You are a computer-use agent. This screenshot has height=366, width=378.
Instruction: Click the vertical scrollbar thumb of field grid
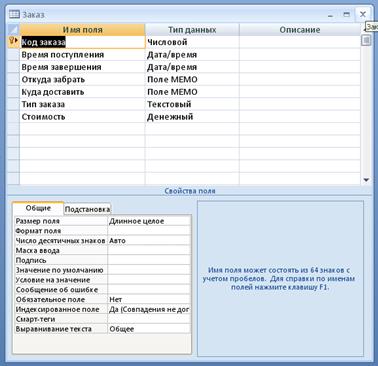tap(366, 40)
